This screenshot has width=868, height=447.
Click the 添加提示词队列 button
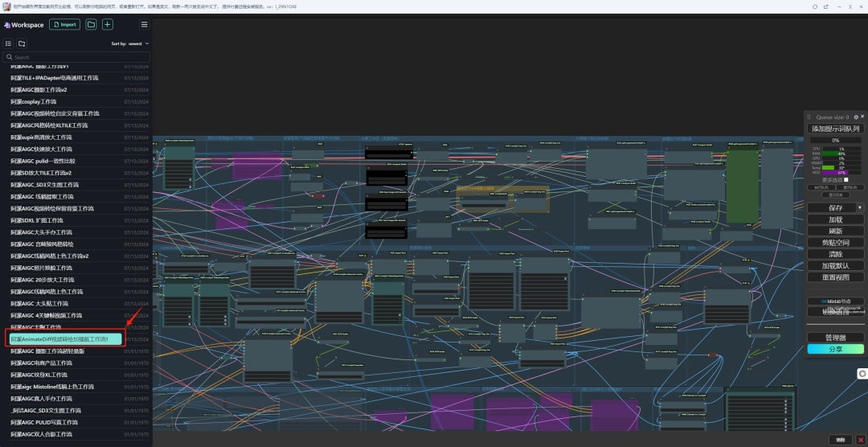coord(835,129)
